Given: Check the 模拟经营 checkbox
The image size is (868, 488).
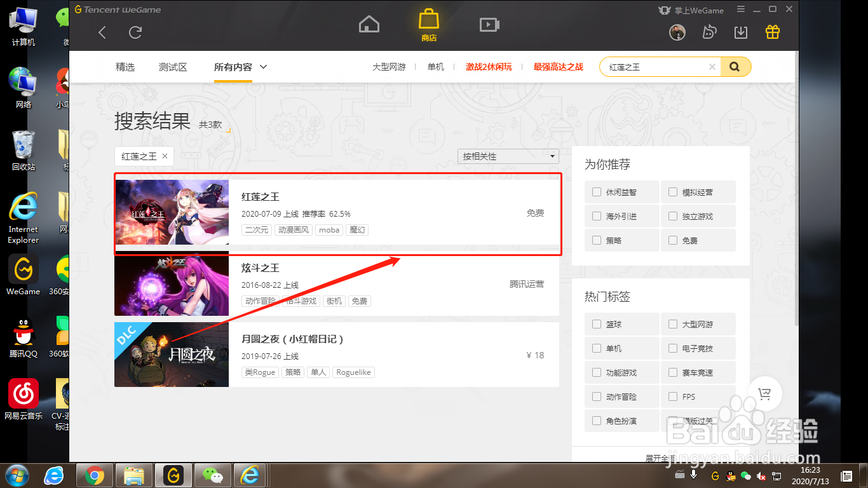Looking at the screenshot, I should point(672,192).
